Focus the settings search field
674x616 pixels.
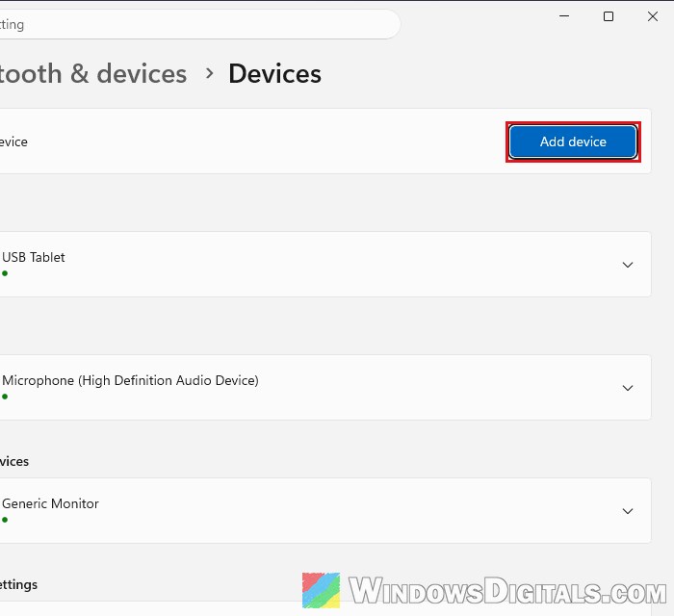[200, 24]
